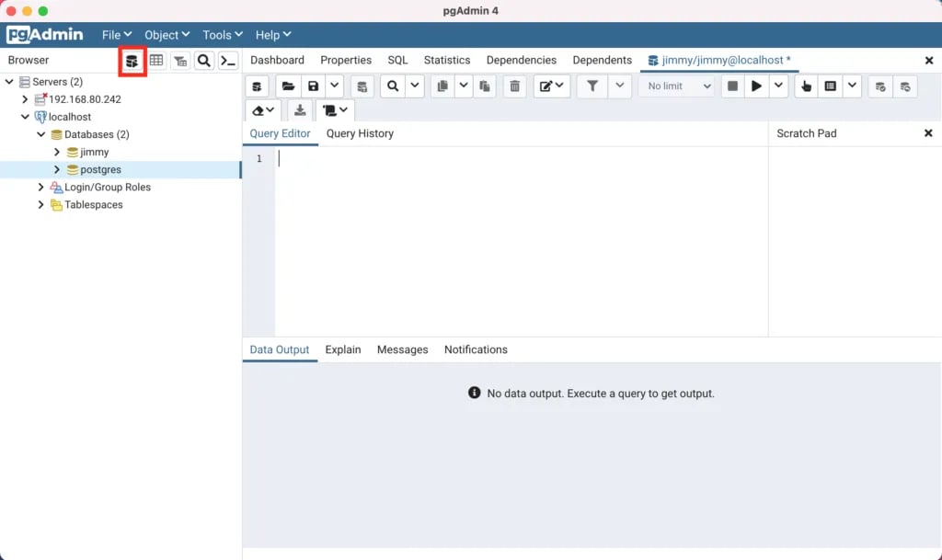Viewport: 942px width, 560px height.
Task: Click the Download results as CSV icon
Action: click(x=300, y=110)
